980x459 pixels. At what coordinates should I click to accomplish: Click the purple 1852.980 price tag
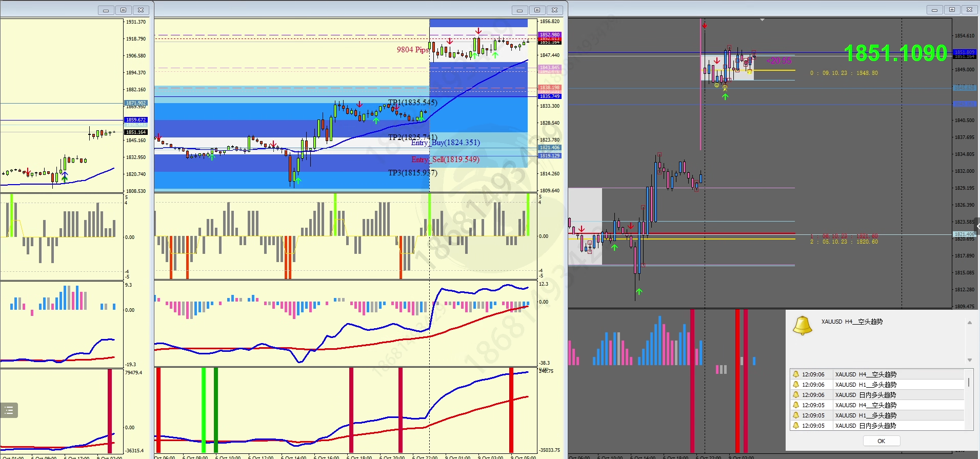click(x=550, y=35)
